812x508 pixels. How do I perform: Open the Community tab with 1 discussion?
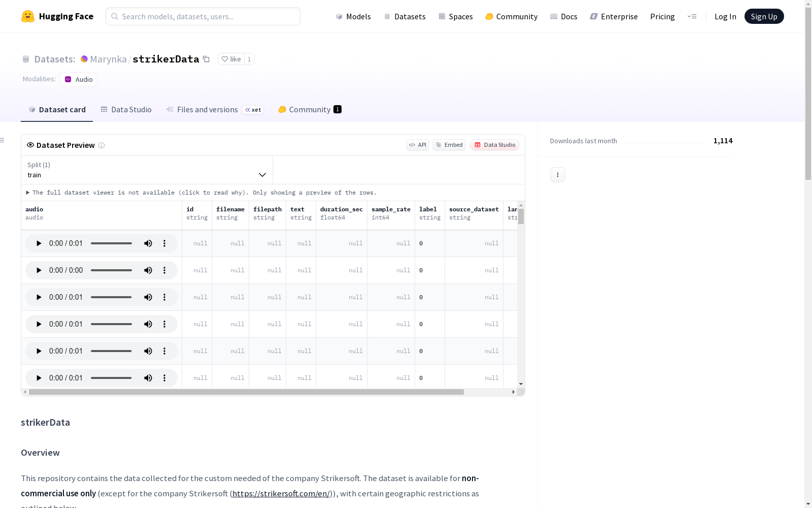click(x=310, y=109)
